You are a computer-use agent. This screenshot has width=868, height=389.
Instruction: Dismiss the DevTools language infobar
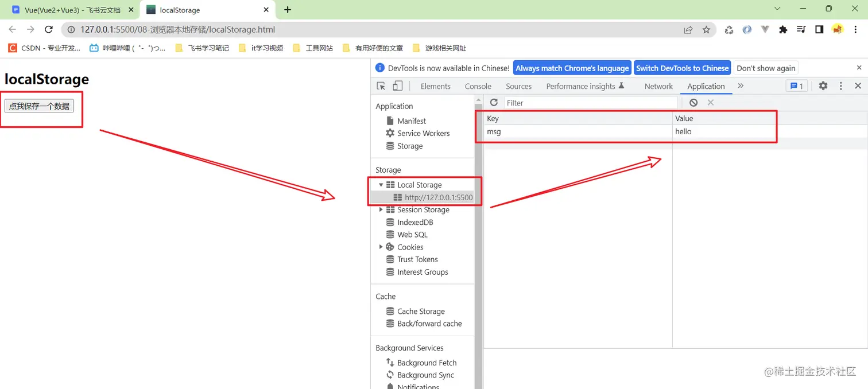859,68
